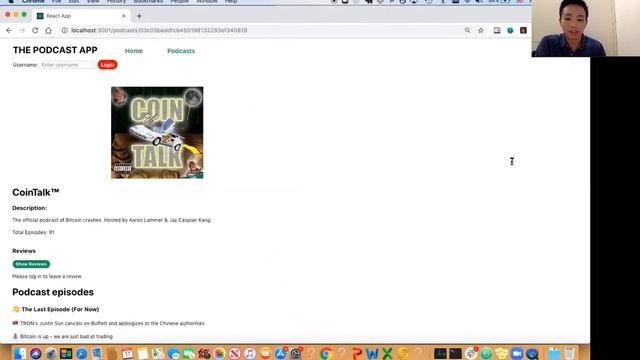
Task: Click the red Login button
Action: click(x=107, y=65)
